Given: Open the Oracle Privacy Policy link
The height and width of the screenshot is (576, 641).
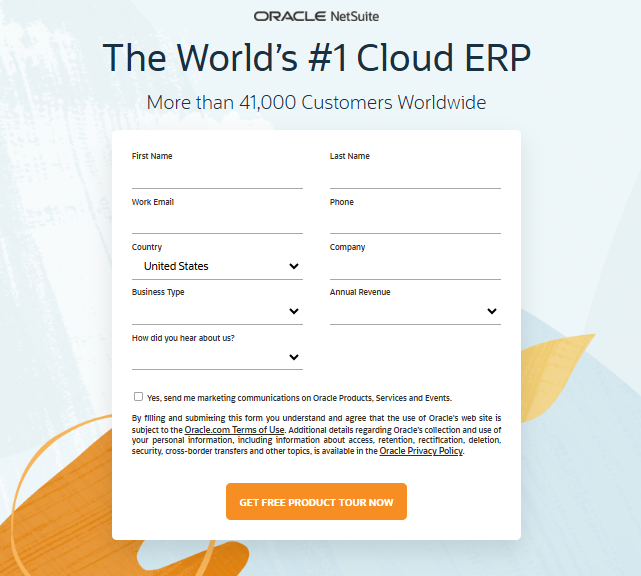Looking at the screenshot, I should point(421,451).
